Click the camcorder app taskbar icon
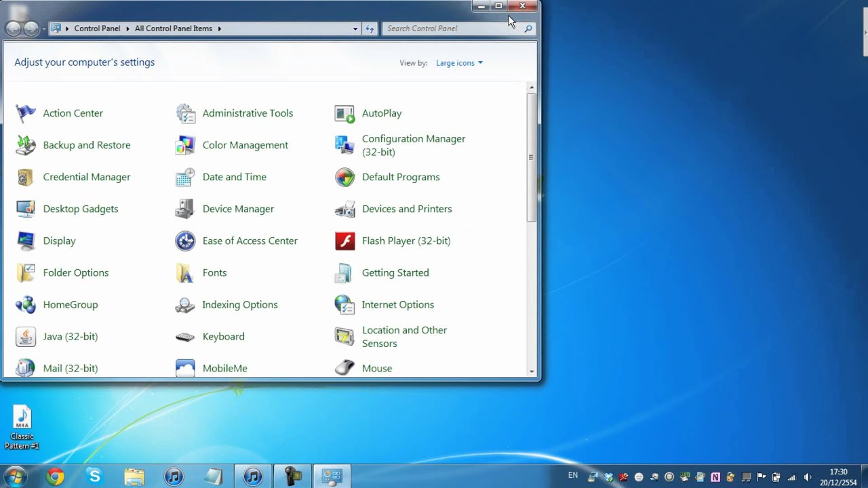 click(x=293, y=476)
